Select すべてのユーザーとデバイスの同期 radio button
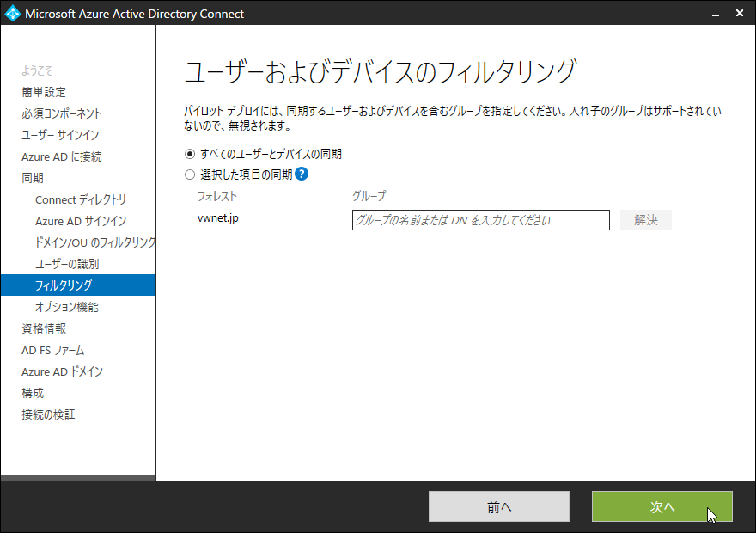Image resolution: width=756 pixels, height=533 pixels. [190, 155]
